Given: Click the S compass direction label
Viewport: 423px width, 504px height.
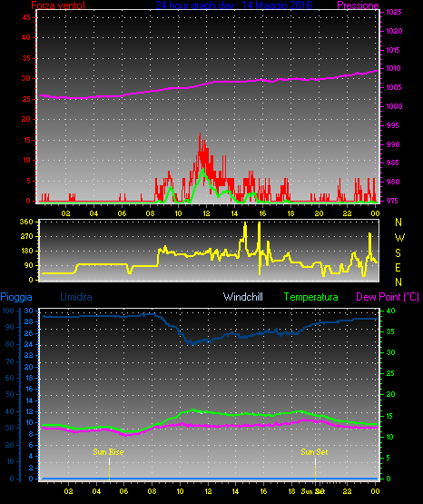Looking at the screenshot, I should pyautogui.click(x=398, y=253).
